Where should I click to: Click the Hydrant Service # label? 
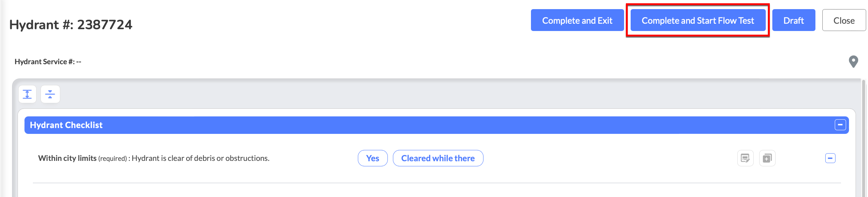point(48,62)
